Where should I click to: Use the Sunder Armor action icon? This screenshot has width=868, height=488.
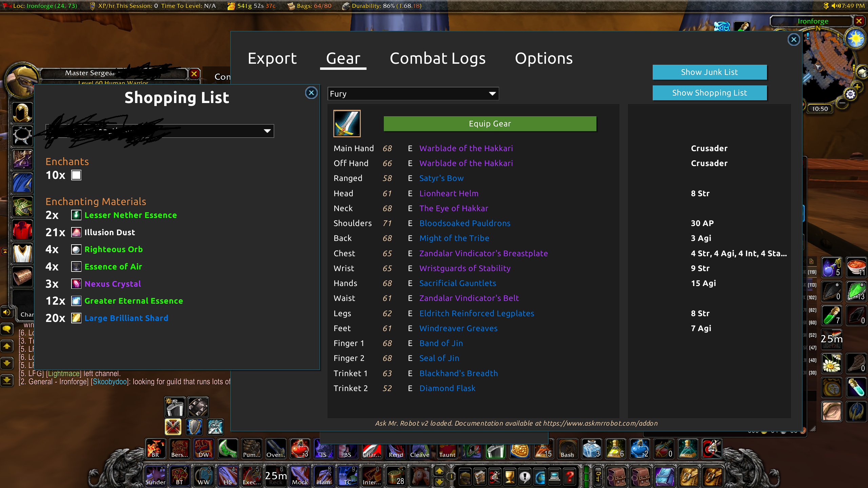(x=156, y=476)
